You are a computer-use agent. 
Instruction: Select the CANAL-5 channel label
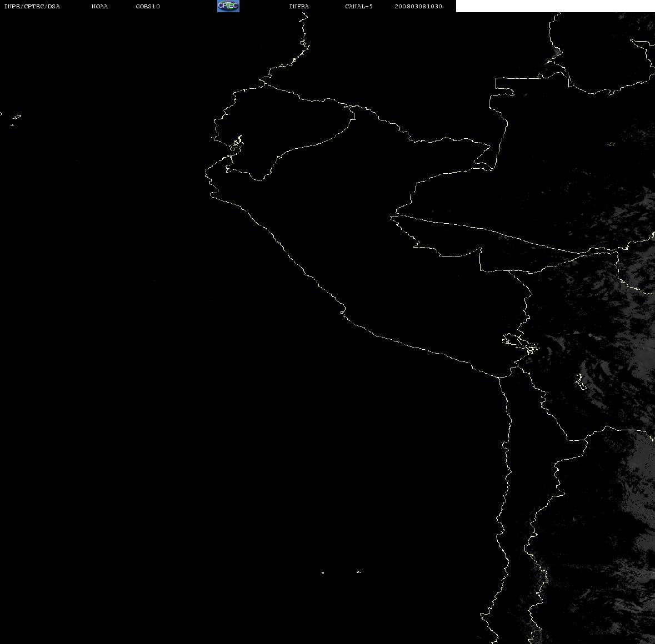pos(359,6)
